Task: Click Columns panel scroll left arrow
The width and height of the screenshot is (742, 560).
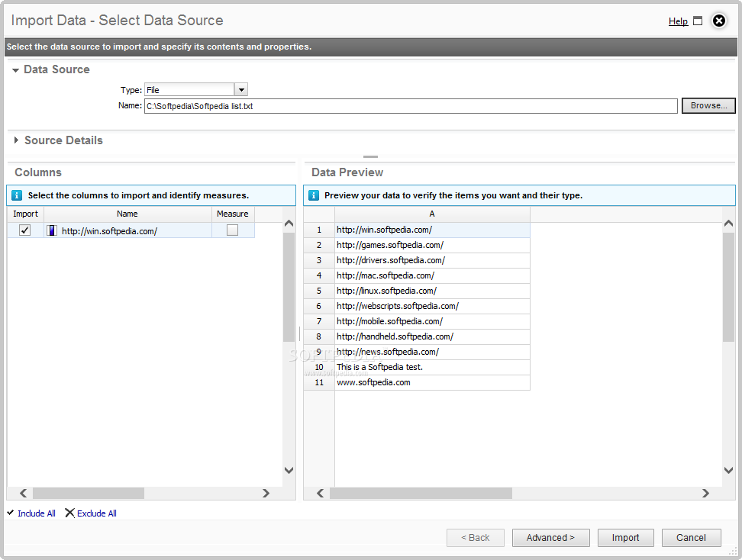Action: point(23,494)
